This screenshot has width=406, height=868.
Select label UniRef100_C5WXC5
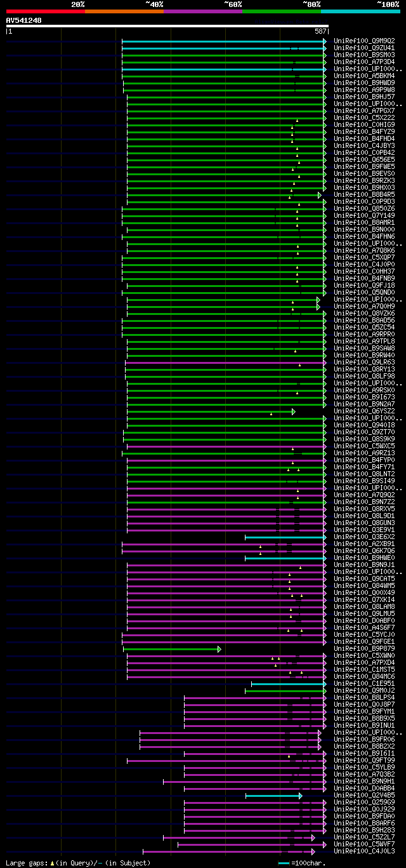364,446
